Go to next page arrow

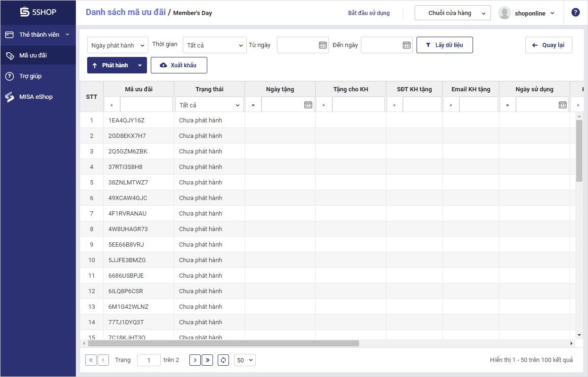195,360
